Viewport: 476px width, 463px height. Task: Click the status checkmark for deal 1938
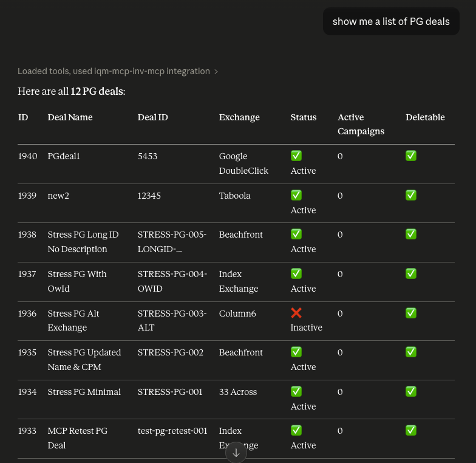pos(296,234)
